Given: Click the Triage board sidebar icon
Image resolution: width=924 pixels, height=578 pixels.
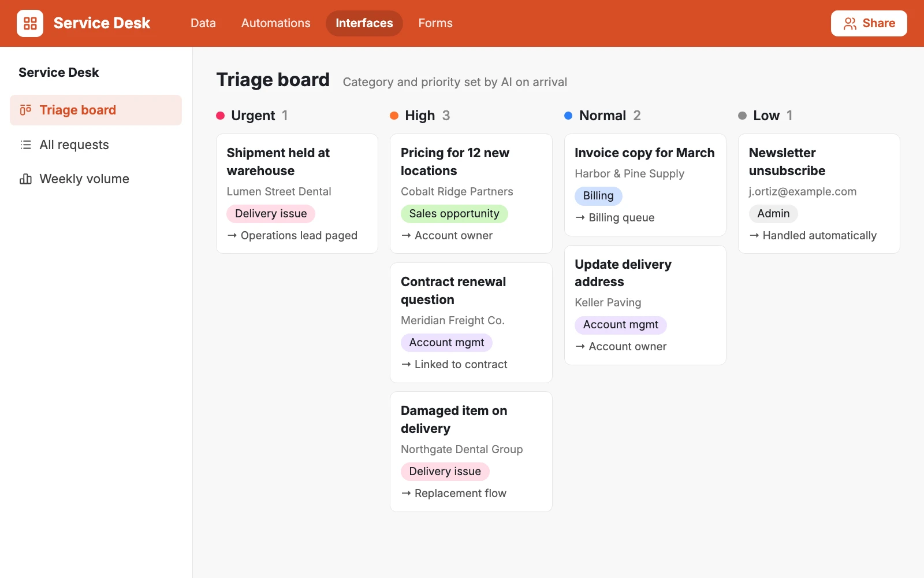Looking at the screenshot, I should point(25,110).
